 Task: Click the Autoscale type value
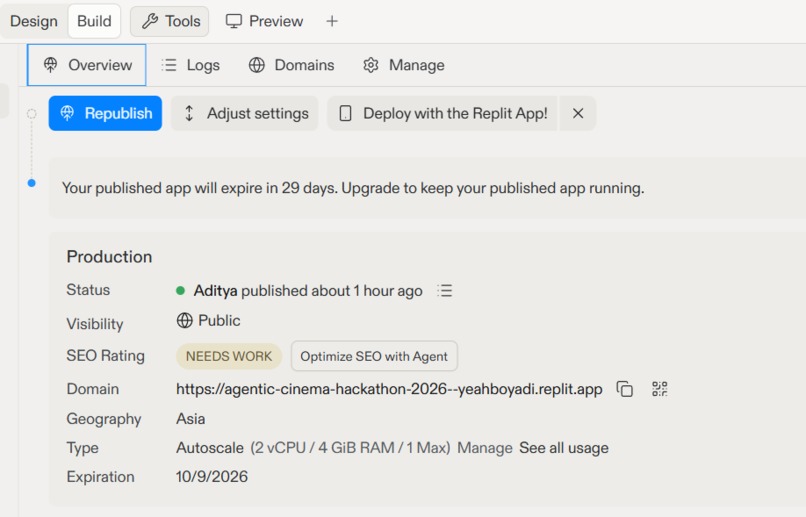pyautogui.click(x=210, y=448)
